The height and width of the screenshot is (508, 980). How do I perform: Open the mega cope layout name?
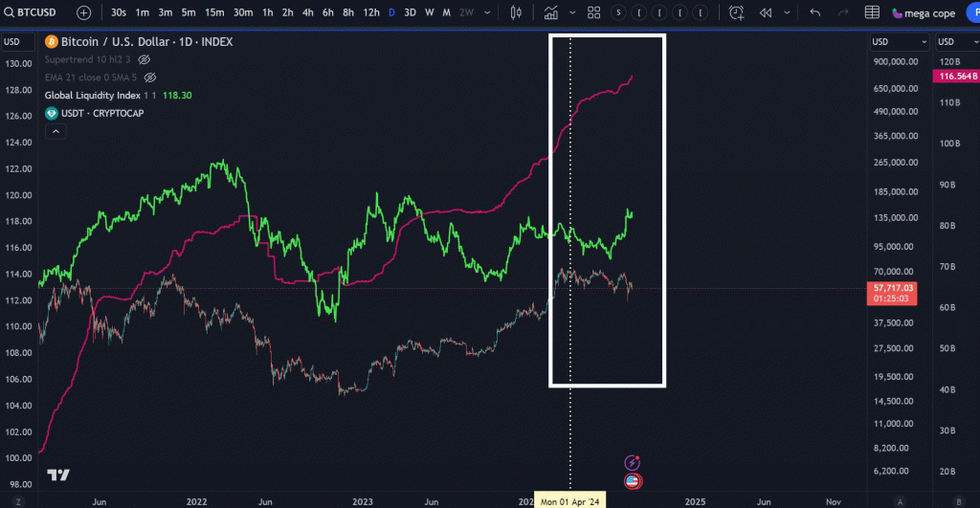(923, 12)
